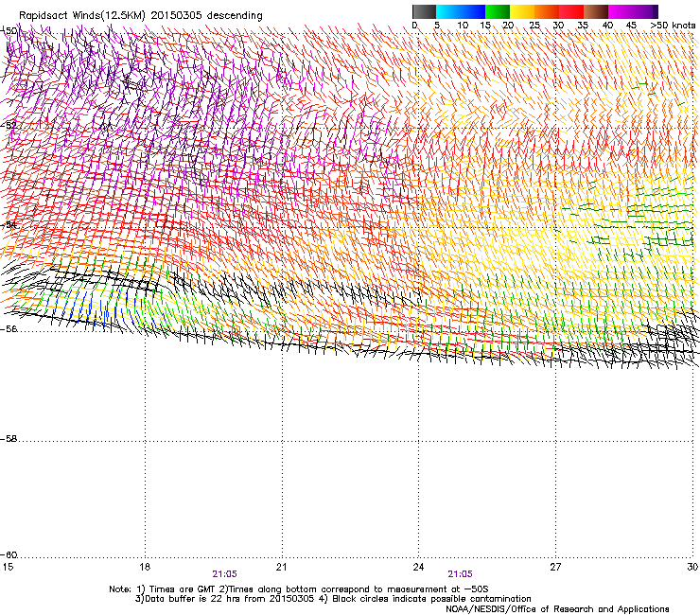700x615 pixels.
Task: Click the '45' legend scale label
Action: coord(631,26)
